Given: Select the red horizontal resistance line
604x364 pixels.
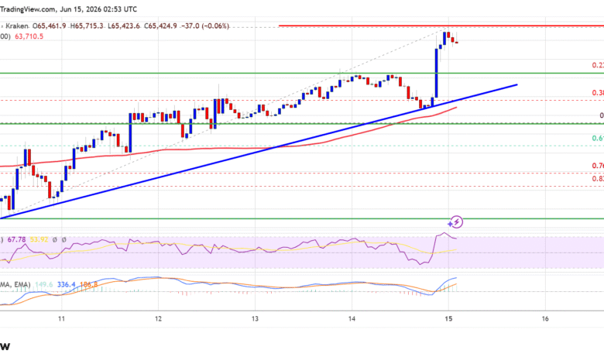Looking at the screenshot, I should (x=441, y=26).
